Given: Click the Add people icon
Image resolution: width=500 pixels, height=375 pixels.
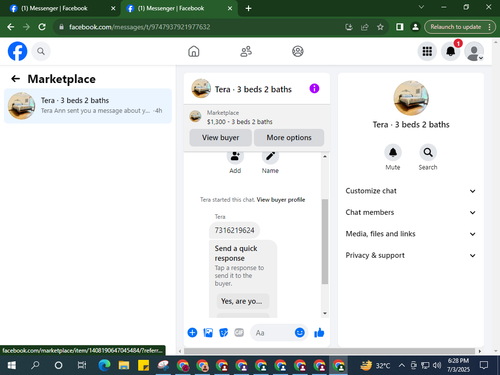Looking at the screenshot, I should (235, 156).
